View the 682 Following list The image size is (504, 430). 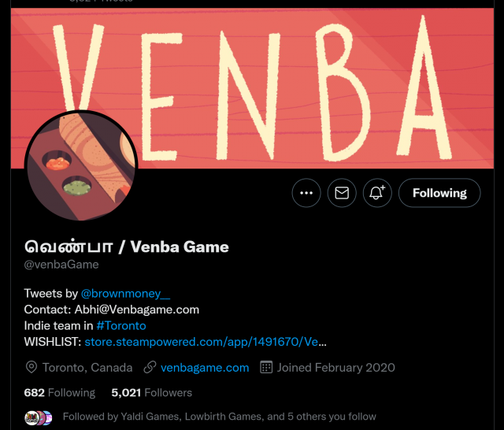point(60,392)
